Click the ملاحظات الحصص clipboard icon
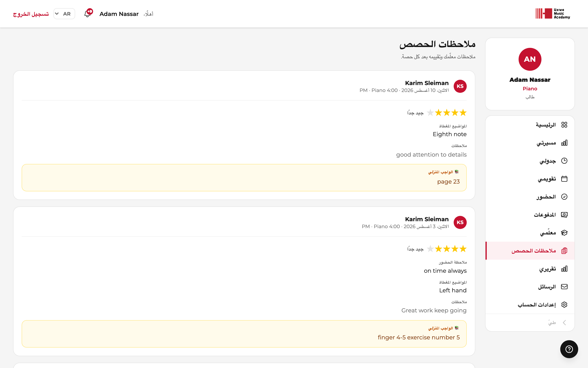Viewport: 588px width, 368px height. click(x=564, y=251)
